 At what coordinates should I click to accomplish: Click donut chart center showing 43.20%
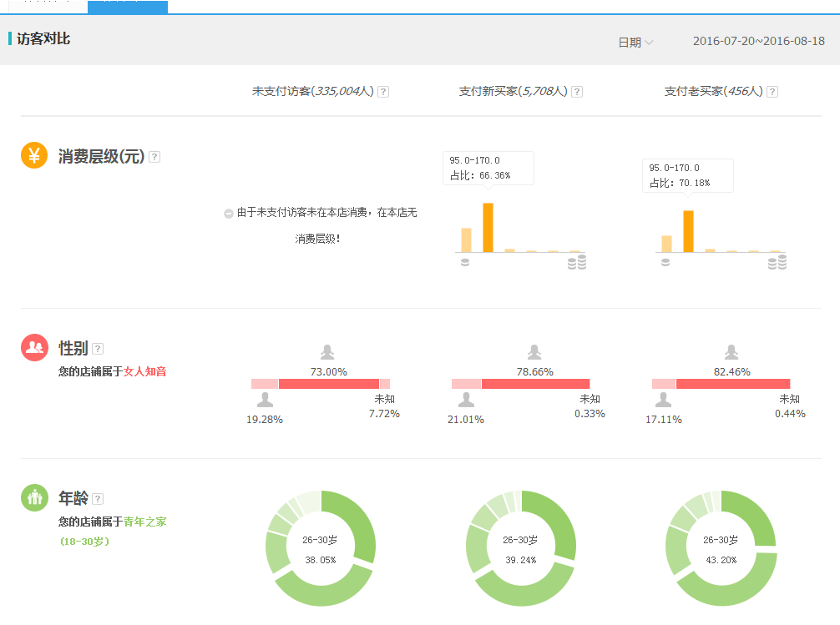pos(721,548)
